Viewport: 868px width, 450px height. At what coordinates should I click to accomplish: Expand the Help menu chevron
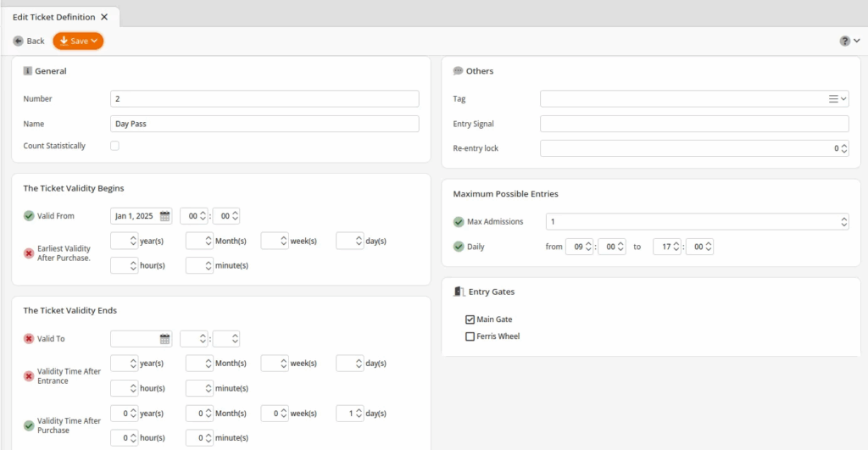[856, 41]
